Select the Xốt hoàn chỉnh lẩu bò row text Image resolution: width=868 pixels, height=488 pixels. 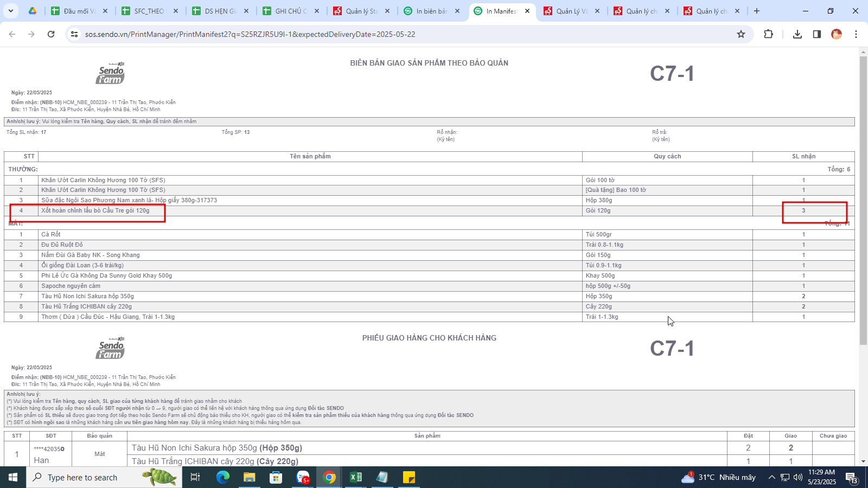(x=95, y=210)
